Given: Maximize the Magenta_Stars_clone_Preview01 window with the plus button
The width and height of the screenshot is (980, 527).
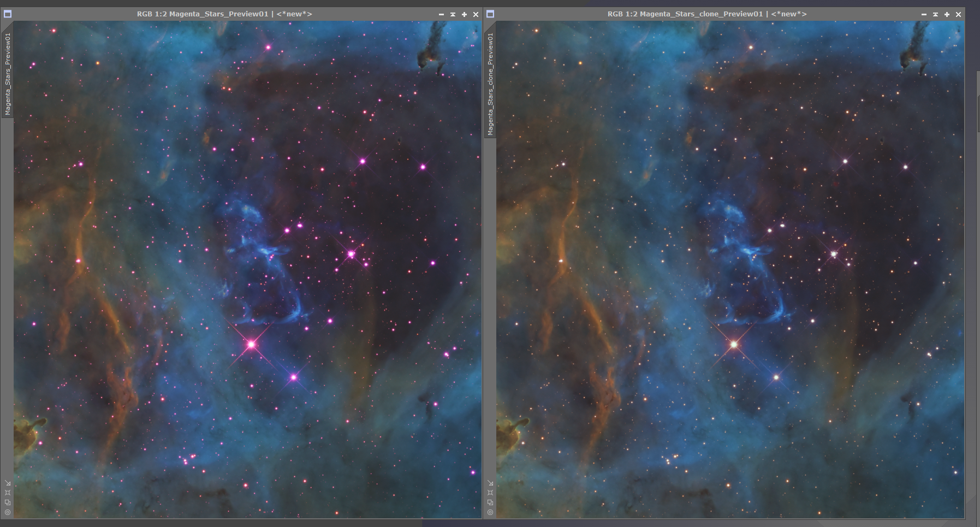Looking at the screenshot, I should (x=947, y=14).
